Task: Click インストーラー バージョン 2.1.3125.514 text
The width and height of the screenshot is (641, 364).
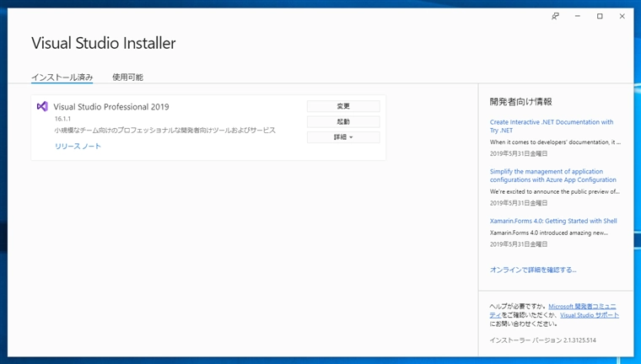Action: point(543,340)
